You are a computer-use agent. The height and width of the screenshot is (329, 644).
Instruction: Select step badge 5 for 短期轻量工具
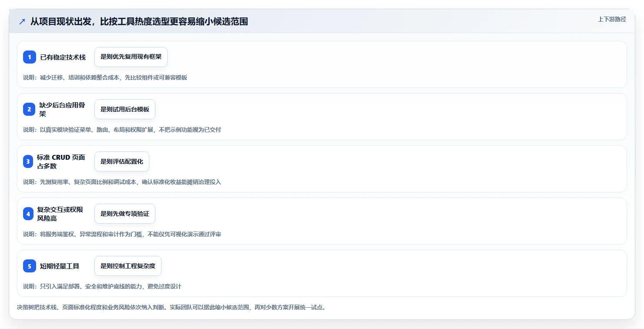[x=30, y=266]
